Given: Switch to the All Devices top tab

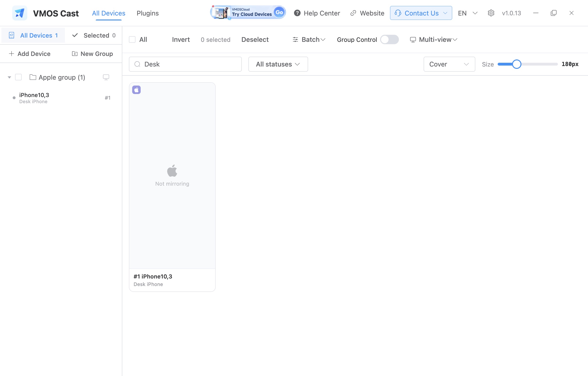Looking at the screenshot, I should click(x=108, y=13).
